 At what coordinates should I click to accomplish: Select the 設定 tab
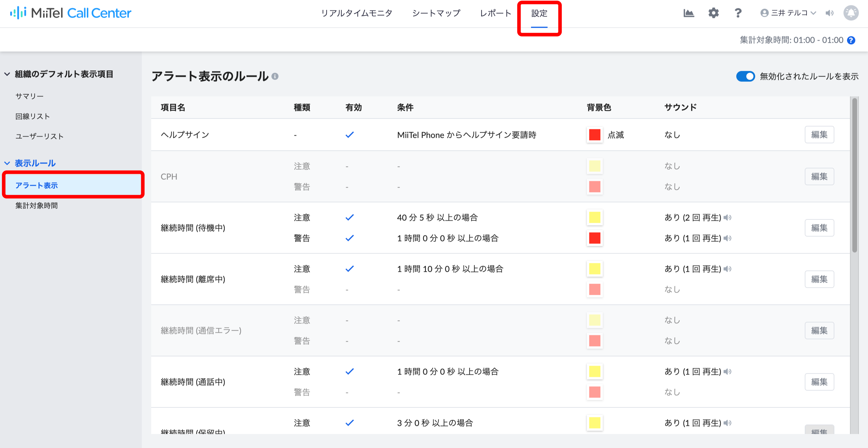tap(539, 14)
